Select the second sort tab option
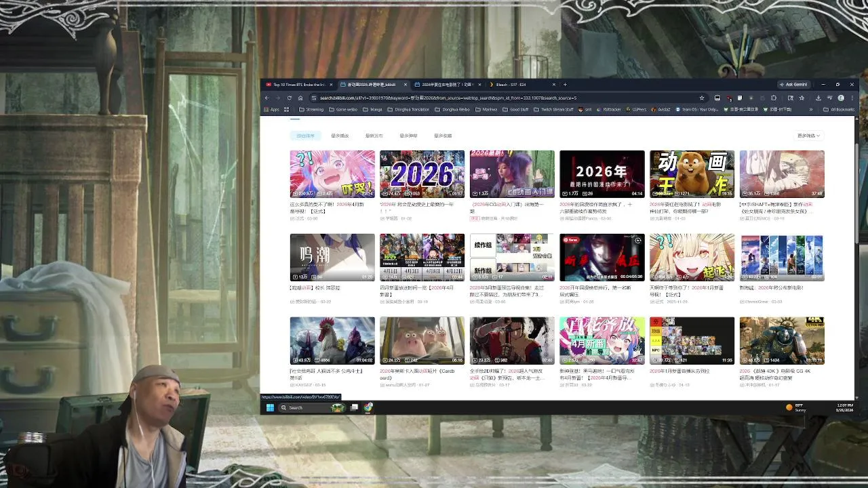The image size is (868, 488). click(x=340, y=136)
